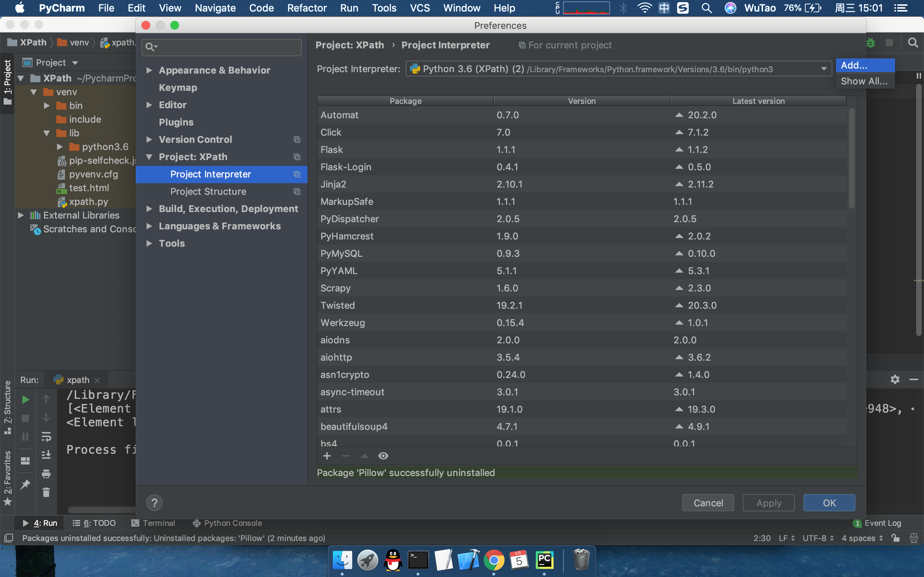This screenshot has height=577, width=924.
Task: Toggle tool window quick-access button in status bar
Action: (8, 538)
